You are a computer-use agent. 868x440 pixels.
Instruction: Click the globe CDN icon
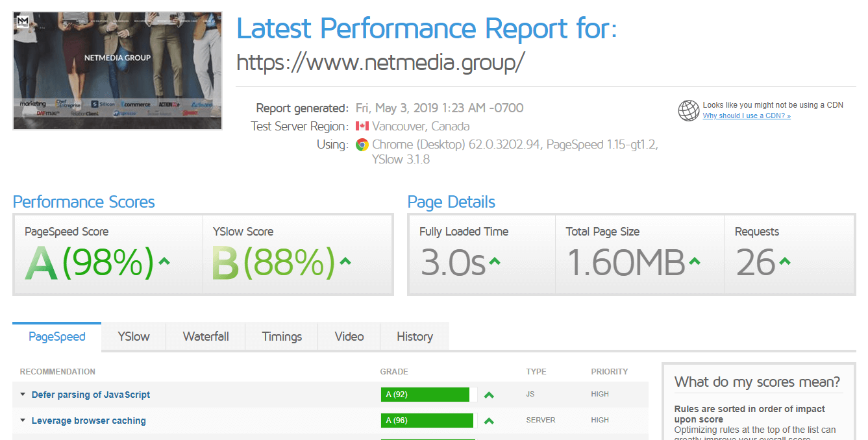[x=688, y=110]
